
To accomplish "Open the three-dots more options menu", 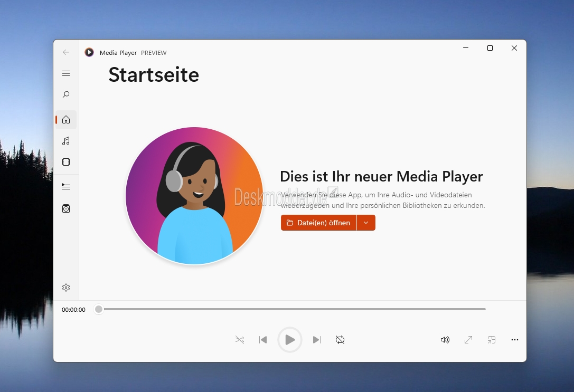I will click(x=515, y=340).
